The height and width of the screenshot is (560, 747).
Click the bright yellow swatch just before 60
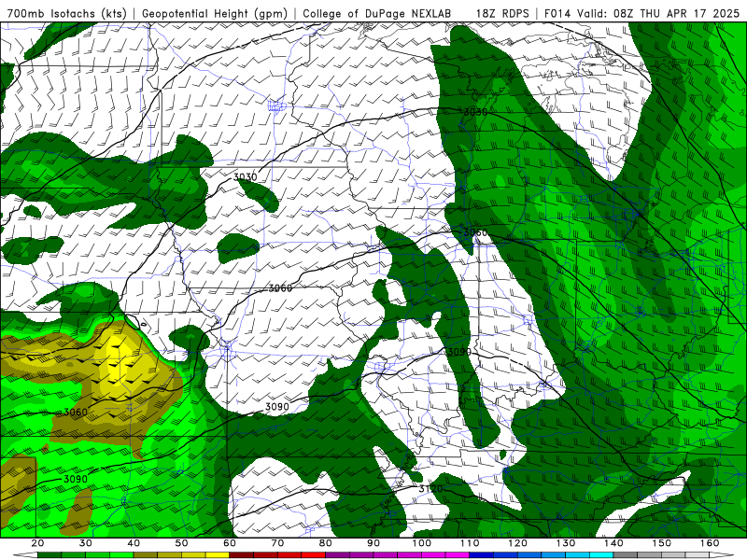(x=218, y=555)
